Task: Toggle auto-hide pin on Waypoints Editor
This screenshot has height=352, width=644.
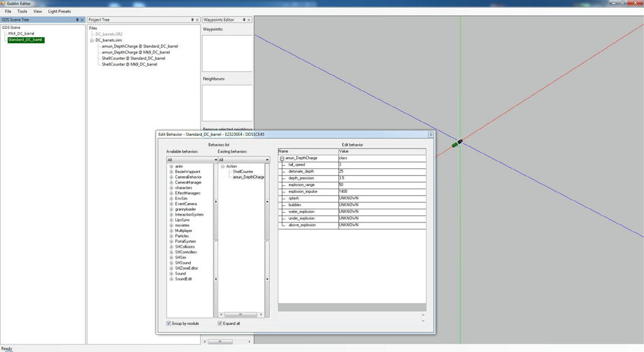Action: pyautogui.click(x=244, y=19)
